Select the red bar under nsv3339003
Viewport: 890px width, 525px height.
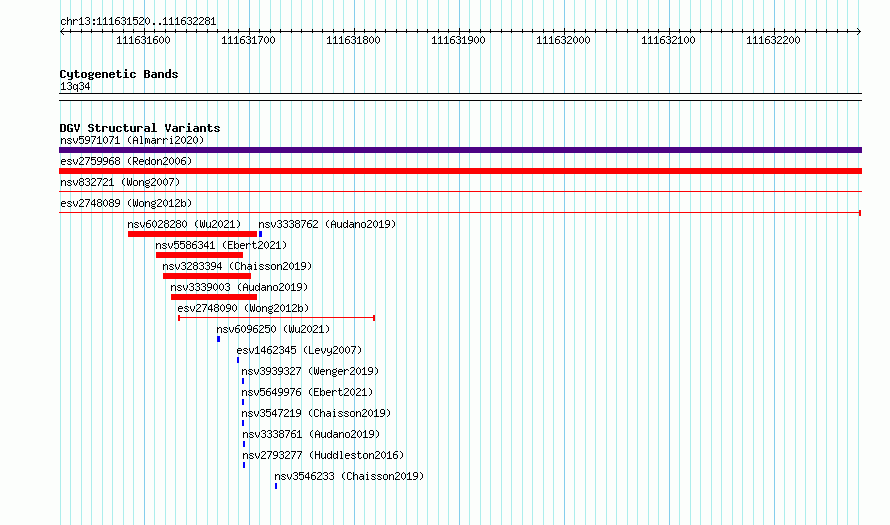(214, 297)
